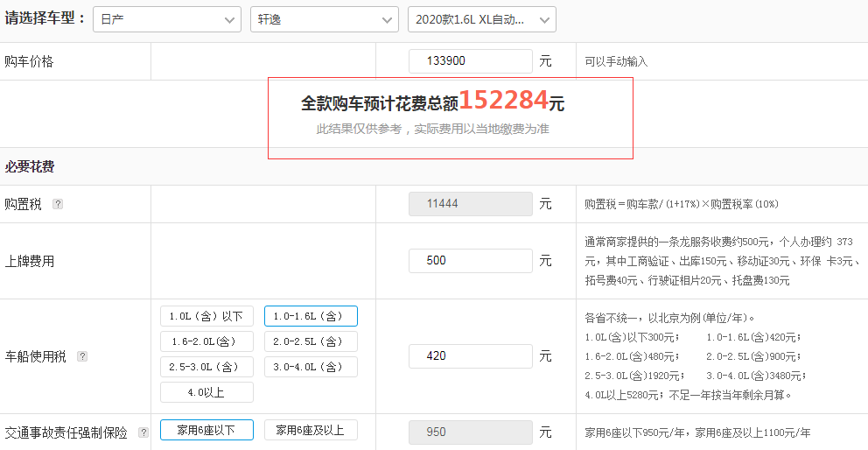Click the 车船使用税 input field with 420
Screen dimensions: 868x450
click(471, 355)
